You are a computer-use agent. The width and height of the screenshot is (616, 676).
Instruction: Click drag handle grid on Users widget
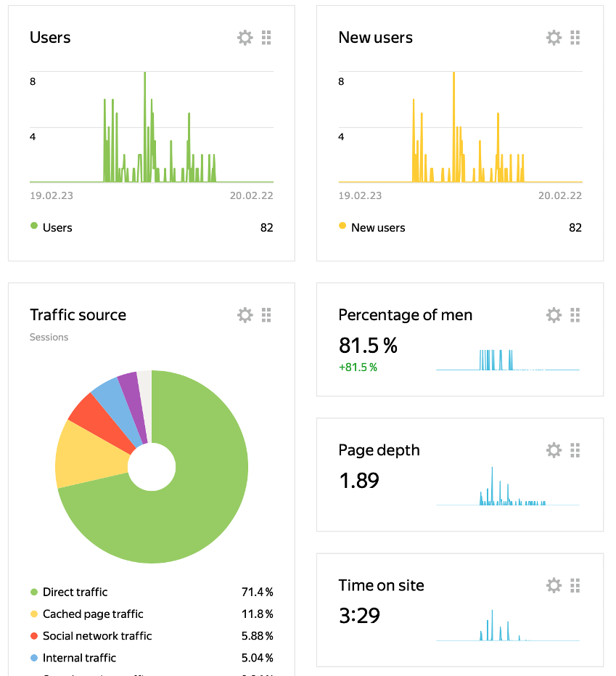click(x=266, y=38)
